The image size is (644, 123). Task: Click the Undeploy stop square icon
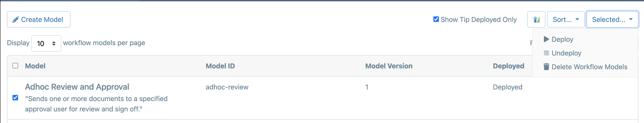point(546,53)
